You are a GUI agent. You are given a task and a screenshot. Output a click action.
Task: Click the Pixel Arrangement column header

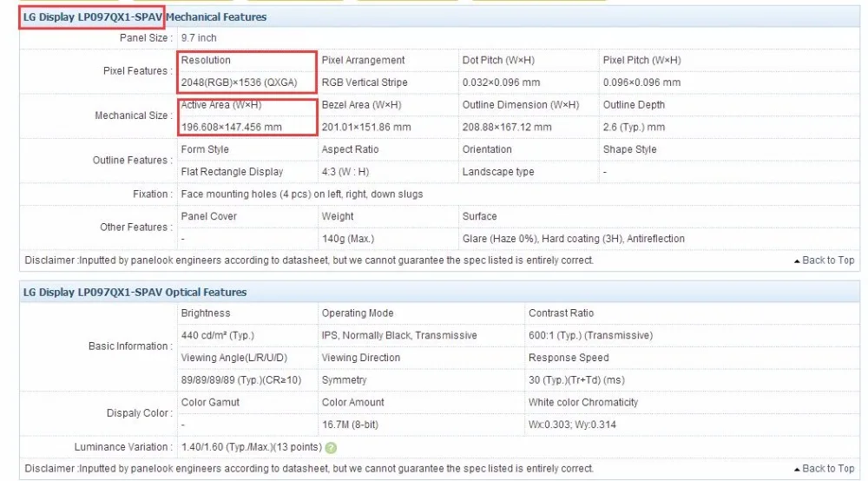click(x=363, y=60)
